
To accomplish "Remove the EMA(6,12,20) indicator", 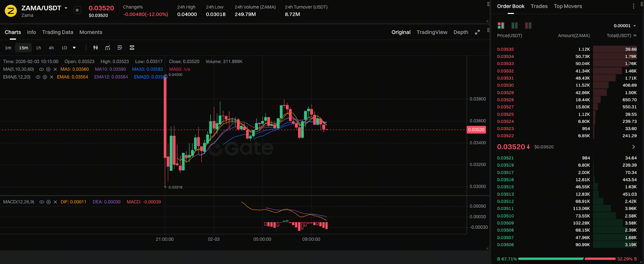I will [x=52, y=77].
